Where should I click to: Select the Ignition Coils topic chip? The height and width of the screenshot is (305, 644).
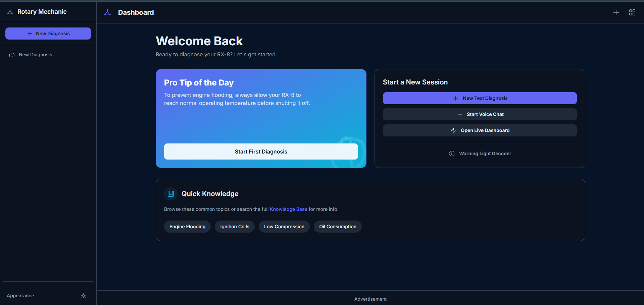235,227
